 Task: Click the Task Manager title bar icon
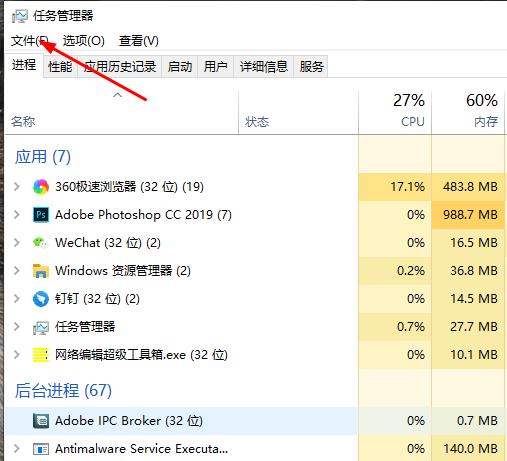point(20,16)
